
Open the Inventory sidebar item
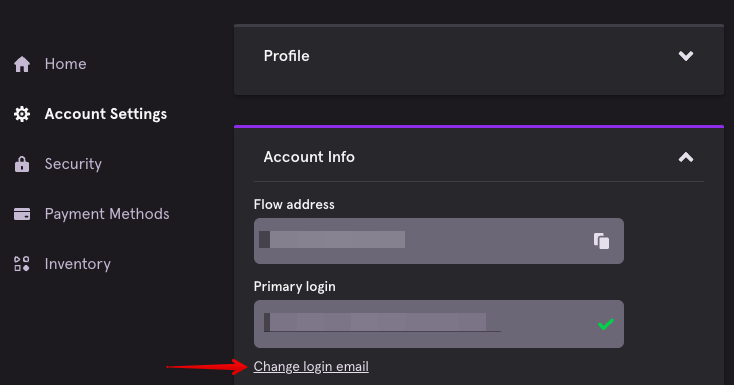click(x=78, y=264)
